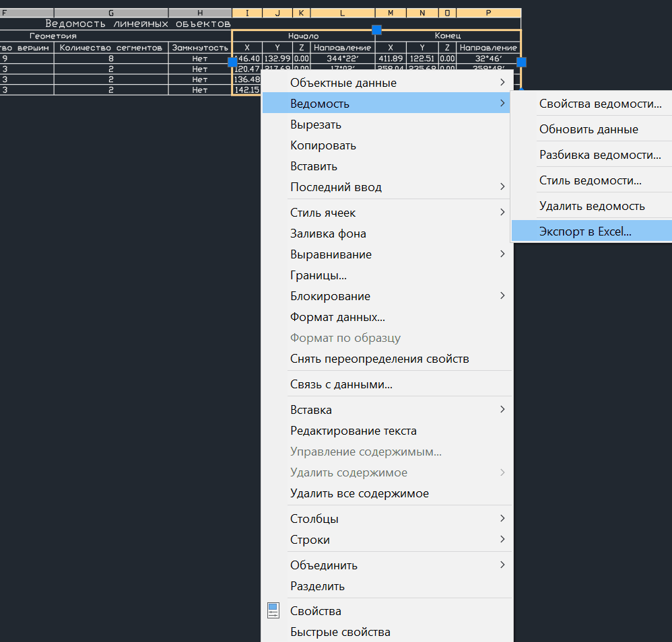Expand the Объектные данные submenu

click(343, 83)
